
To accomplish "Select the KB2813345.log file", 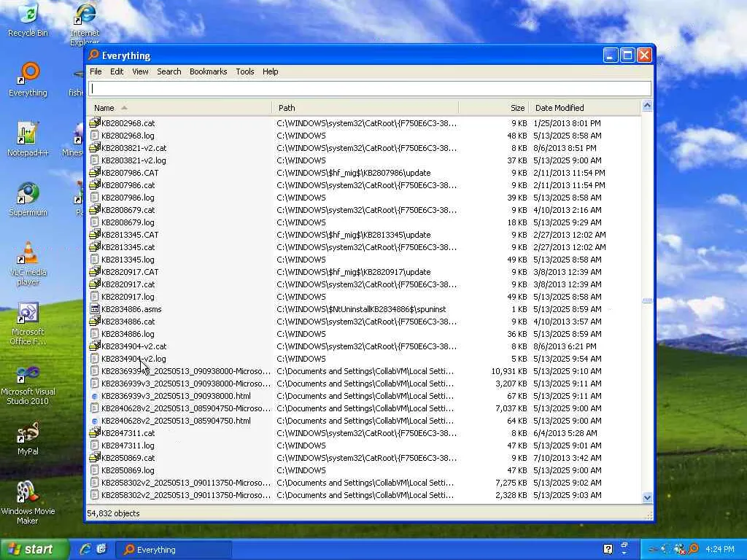I will 128,260.
